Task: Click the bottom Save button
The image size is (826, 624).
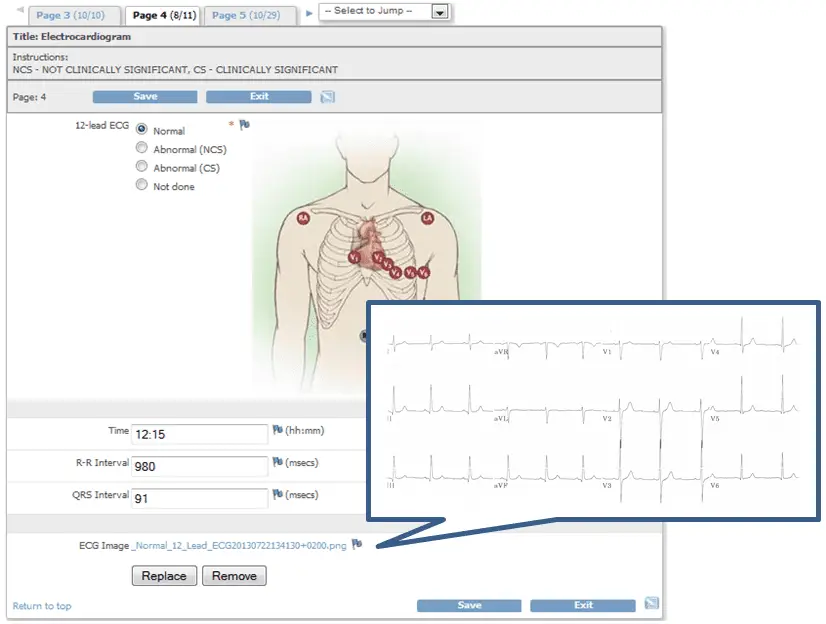Action: pyautogui.click(x=469, y=606)
